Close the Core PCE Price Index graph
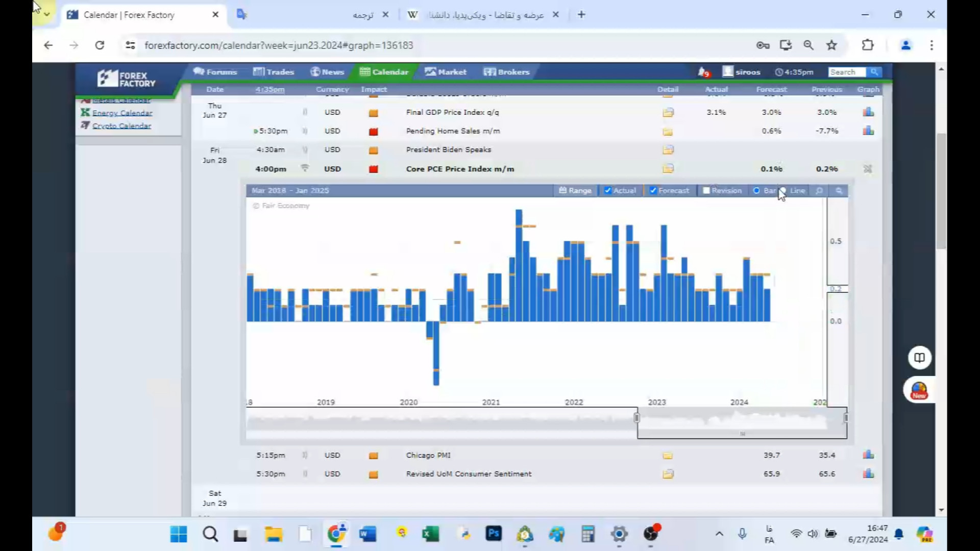This screenshot has height=551, width=980. 868,169
